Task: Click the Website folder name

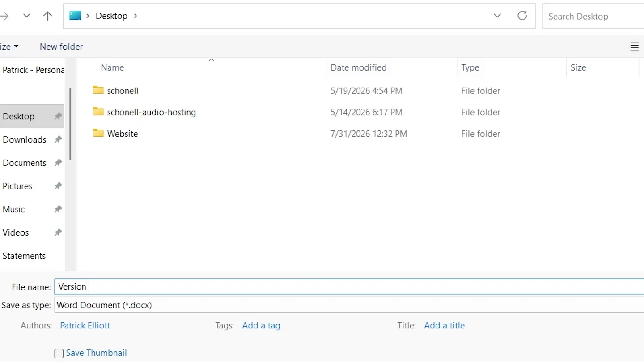Action: tap(123, 134)
